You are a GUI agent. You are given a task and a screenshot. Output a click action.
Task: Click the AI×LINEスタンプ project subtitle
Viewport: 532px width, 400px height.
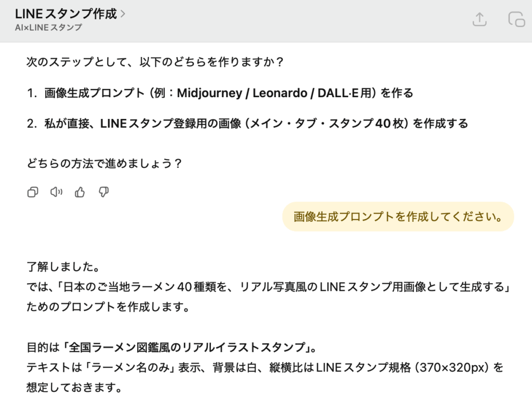(48, 28)
